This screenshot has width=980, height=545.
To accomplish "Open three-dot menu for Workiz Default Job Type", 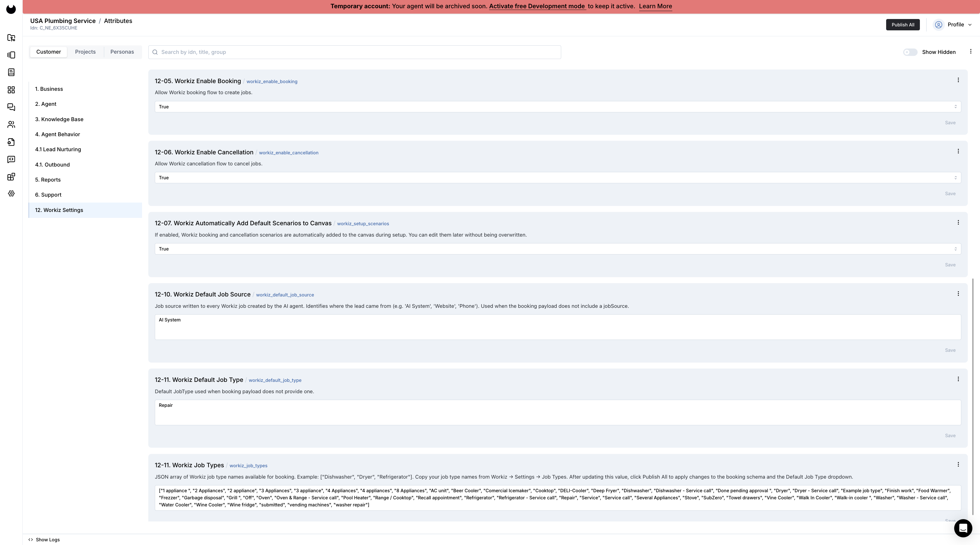I will click(958, 379).
